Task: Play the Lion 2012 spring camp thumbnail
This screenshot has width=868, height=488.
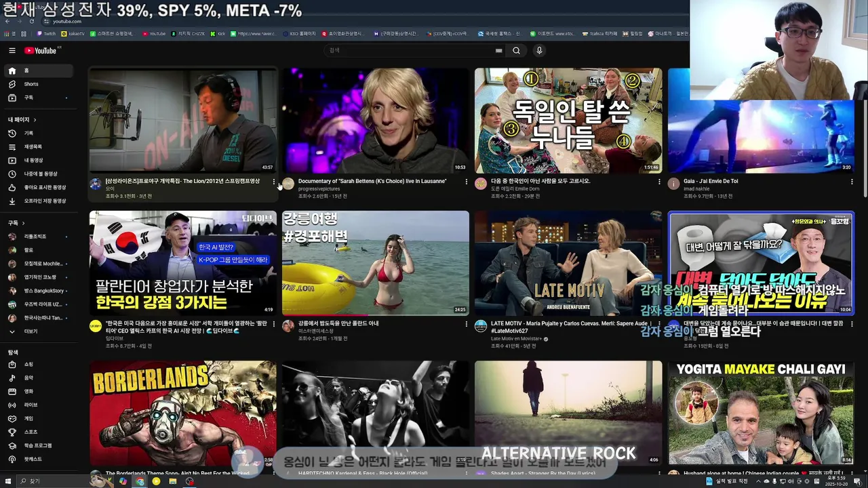Action: pos(183,121)
